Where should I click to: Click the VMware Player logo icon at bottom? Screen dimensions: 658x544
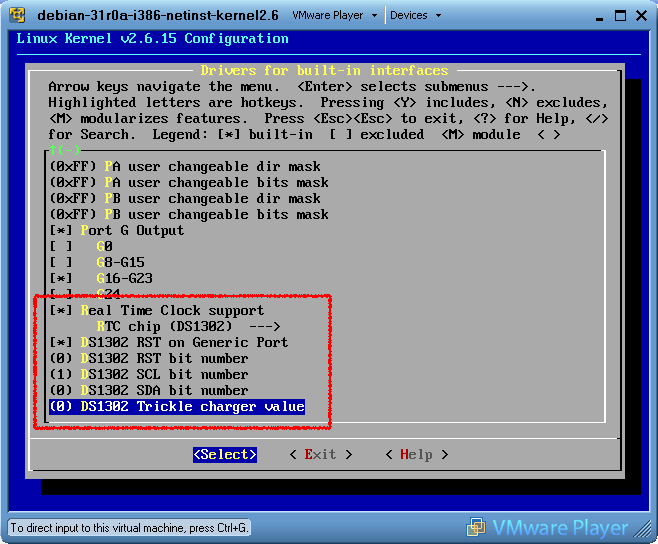point(476,527)
